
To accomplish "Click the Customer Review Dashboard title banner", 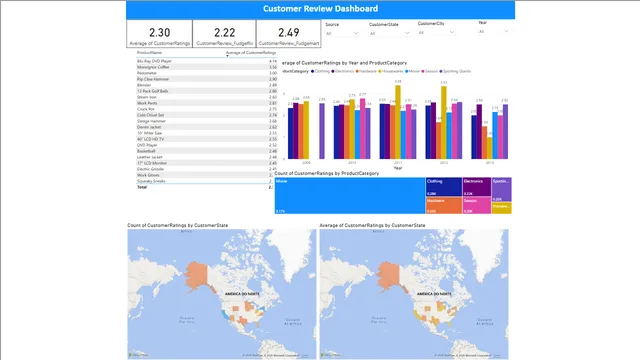I will [320, 9].
